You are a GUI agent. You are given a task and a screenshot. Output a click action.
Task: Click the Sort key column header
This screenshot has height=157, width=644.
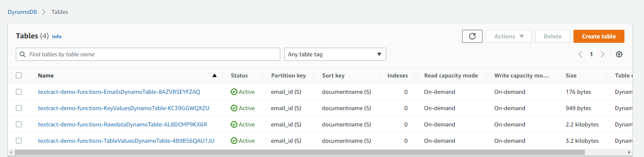click(x=333, y=75)
